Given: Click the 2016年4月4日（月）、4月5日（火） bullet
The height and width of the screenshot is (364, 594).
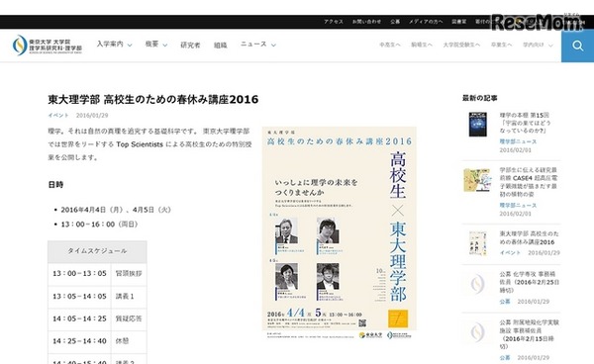Looking at the screenshot, I should 116,210.
